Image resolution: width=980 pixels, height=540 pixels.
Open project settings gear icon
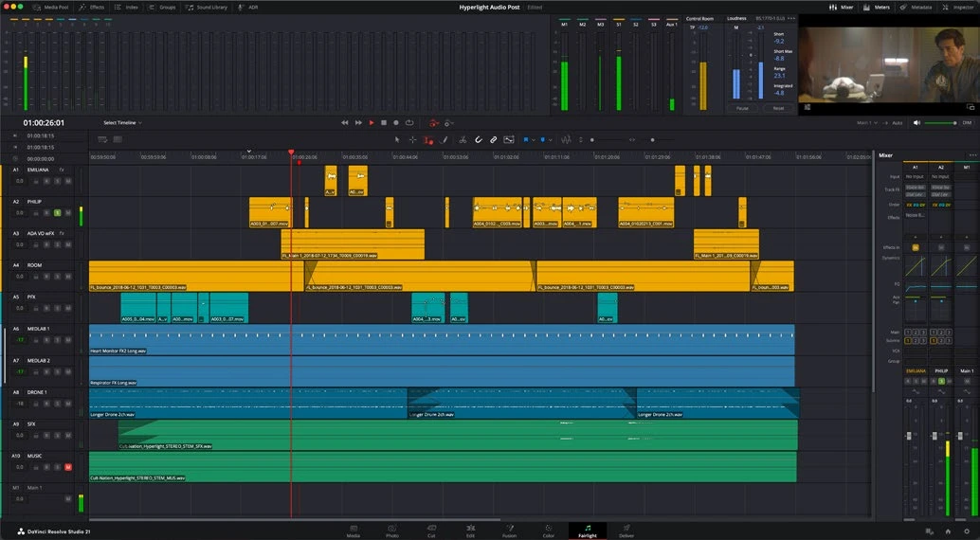(967, 531)
